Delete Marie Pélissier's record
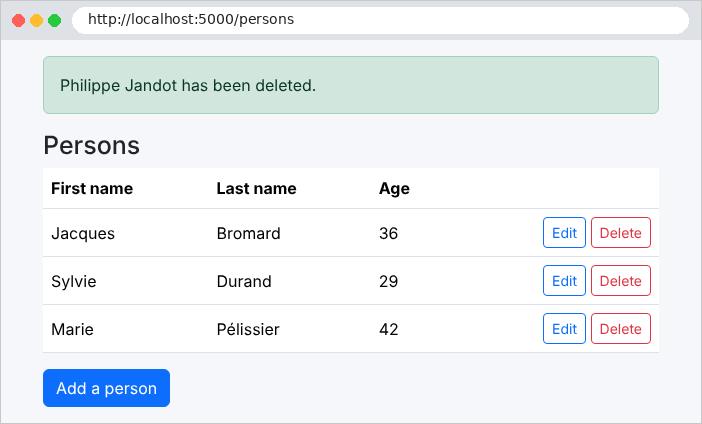The height and width of the screenshot is (424, 702). coord(621,328)
